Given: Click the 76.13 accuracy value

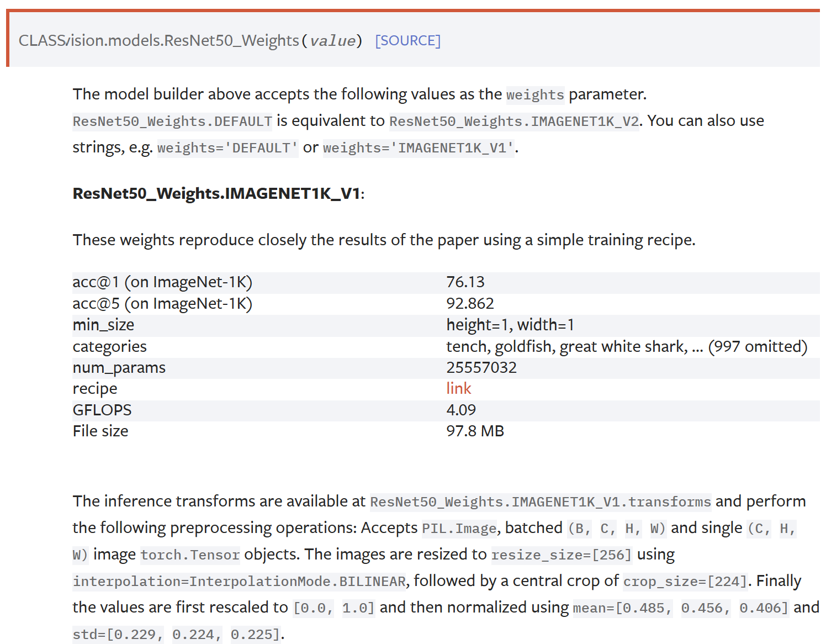Looking at the screenshot, I should [465, 282].
